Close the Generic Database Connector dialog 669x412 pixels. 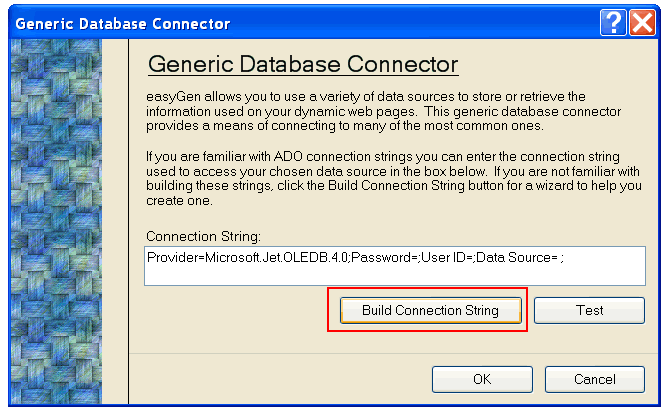[643, 22]
